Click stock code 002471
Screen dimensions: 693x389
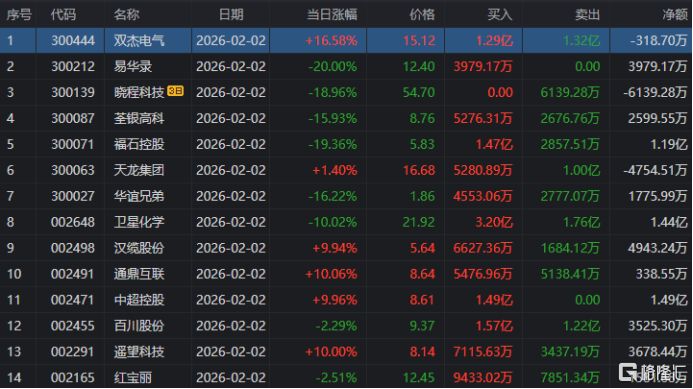[72, 300]
